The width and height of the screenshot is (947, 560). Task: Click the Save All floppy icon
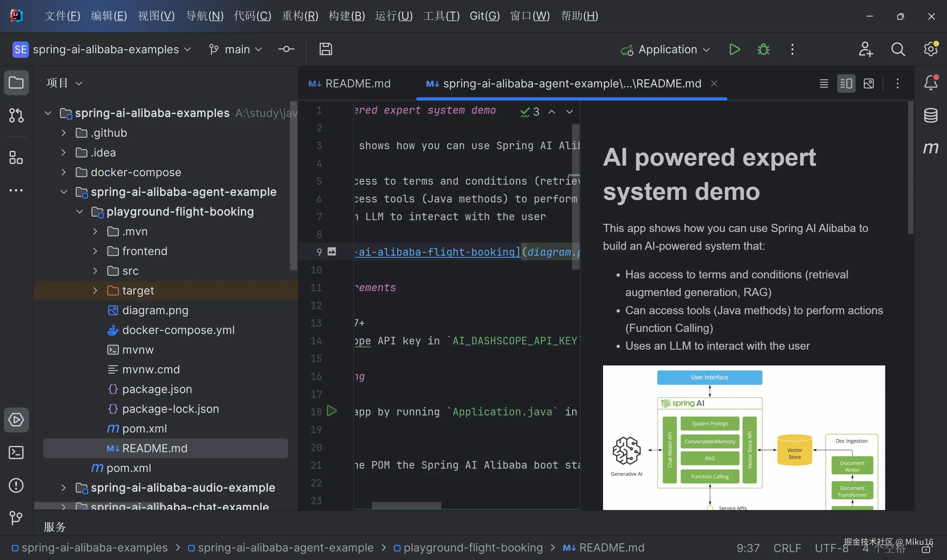[x=325, y=49]
